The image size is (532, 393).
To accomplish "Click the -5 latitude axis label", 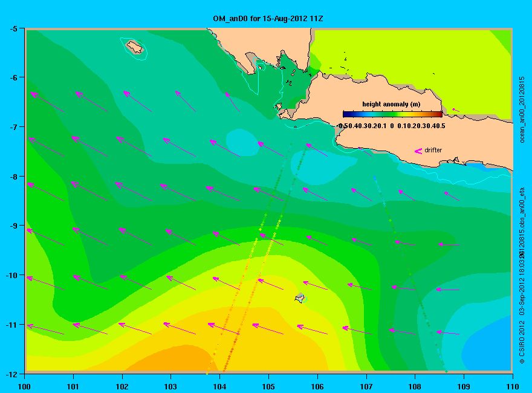I will pos(13,29).
